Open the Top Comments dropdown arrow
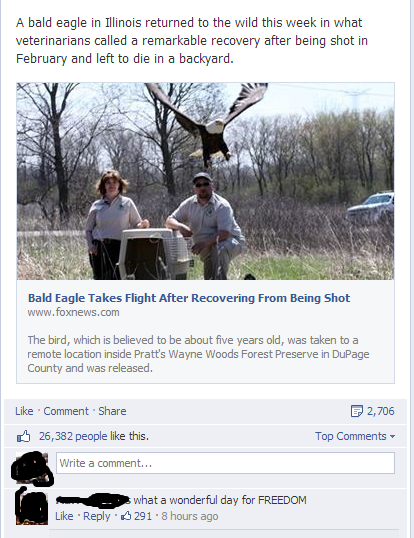The width and height of the screenshot is (414, 538). pyautogui.click(x=392, y=436)
